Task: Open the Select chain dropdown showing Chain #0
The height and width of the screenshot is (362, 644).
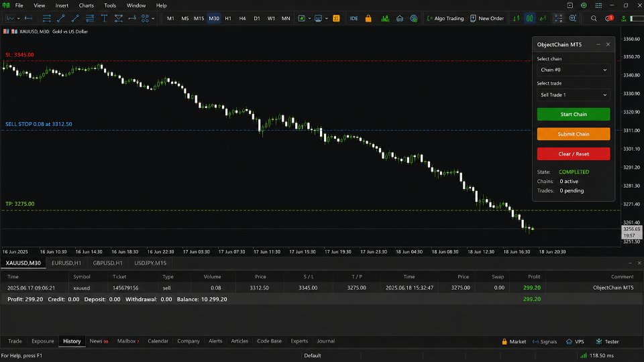Action: [x=574, y=70]
